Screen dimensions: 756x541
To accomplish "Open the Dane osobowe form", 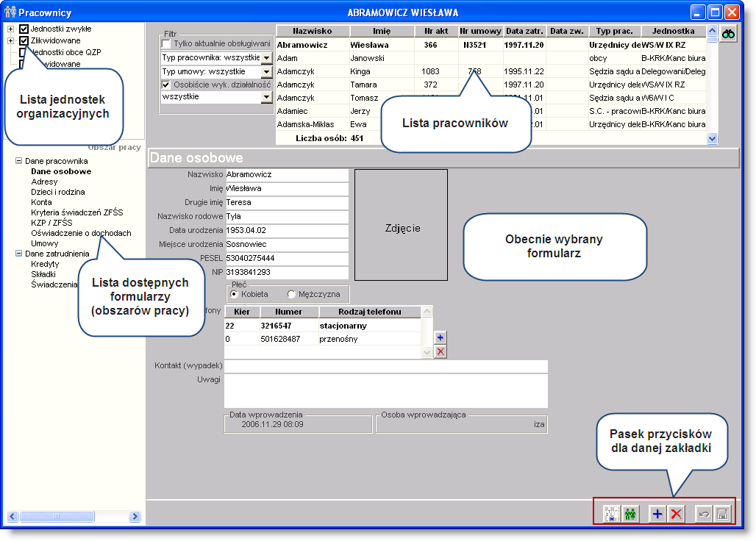I will coord(61,171).
